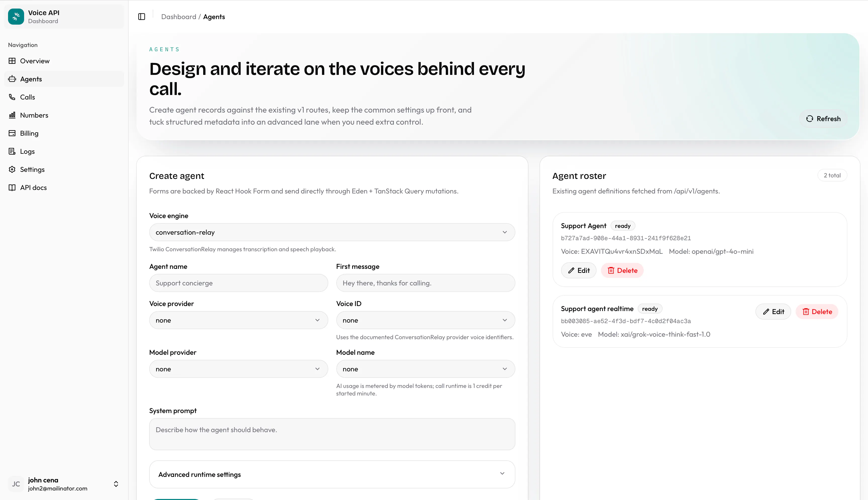Click the Settings gear icon
868x500 pixels.
12,169
